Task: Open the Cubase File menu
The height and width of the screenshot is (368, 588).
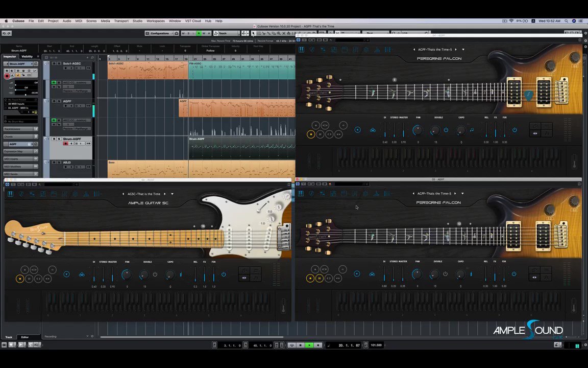Action: (x=31, y=21)
